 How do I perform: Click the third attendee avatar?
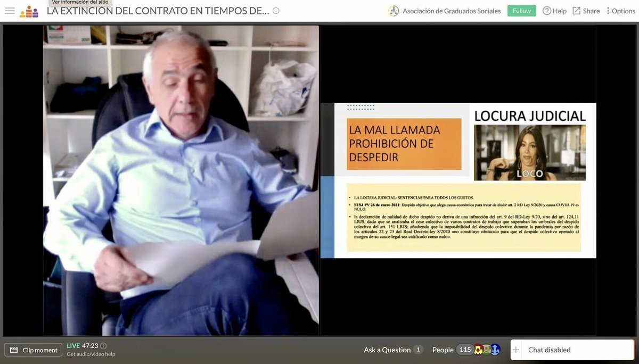tap(495, 350)
